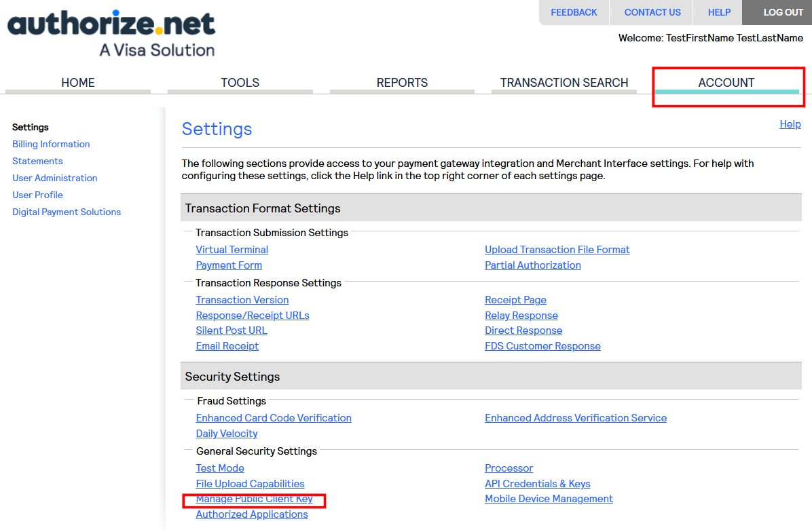Open Relay Response settings
The width and height of the screenshot is (812, 530).
click(521, 315)
